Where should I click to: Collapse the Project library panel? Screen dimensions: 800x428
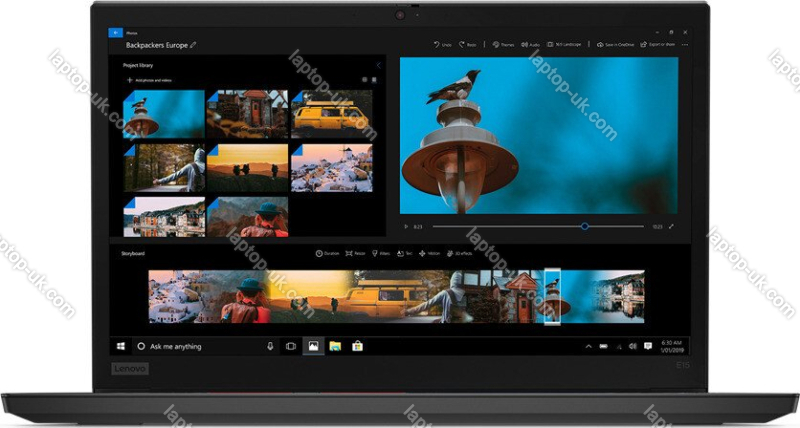click(377, 66)
